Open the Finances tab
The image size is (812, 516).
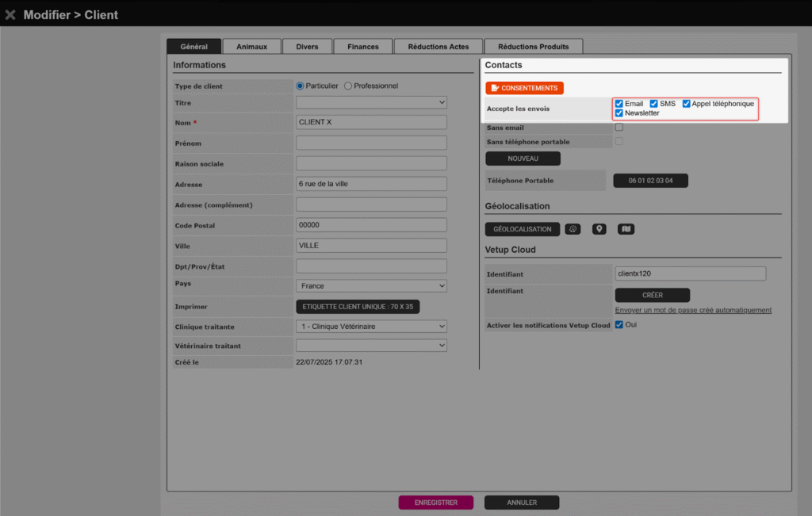tap(362, 47)
